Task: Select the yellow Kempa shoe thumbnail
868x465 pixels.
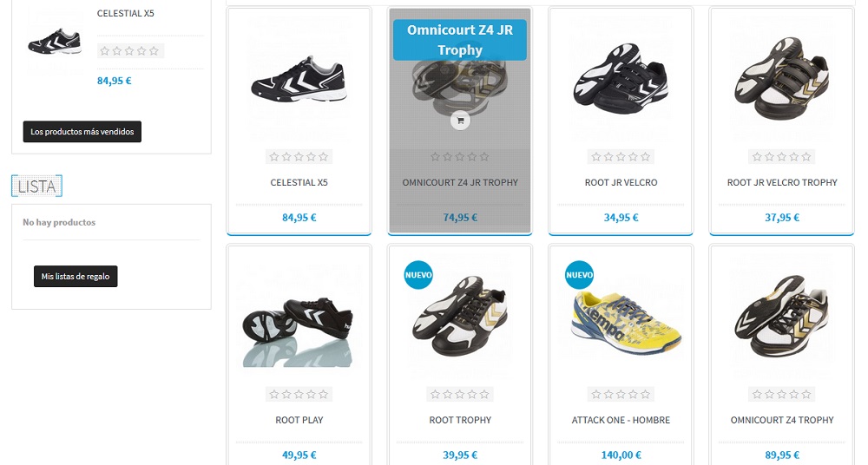Action: click(x=621, y=318)
